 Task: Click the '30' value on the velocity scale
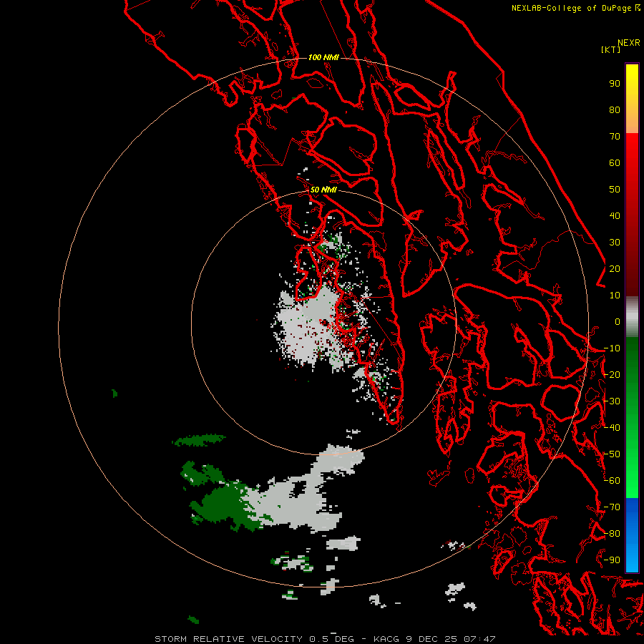615,243
